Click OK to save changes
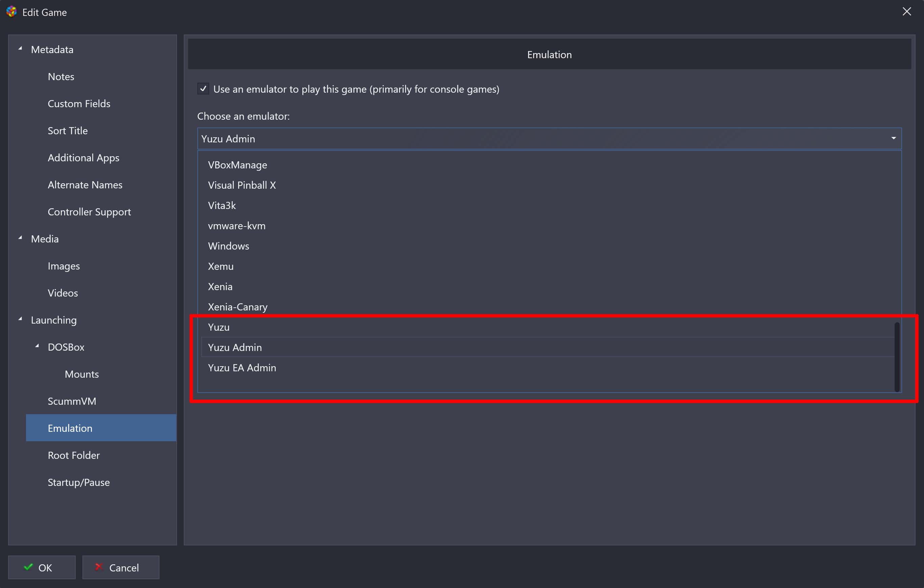The image size is (924, 588). pos(42,567)
